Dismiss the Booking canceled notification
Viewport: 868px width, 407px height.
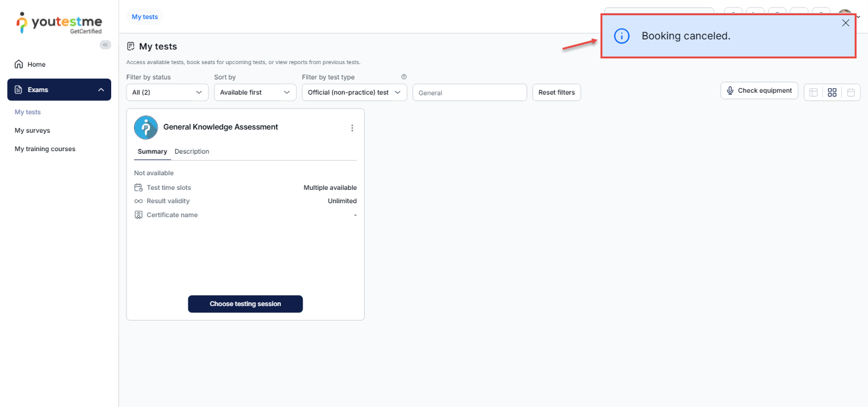(845, 23)
